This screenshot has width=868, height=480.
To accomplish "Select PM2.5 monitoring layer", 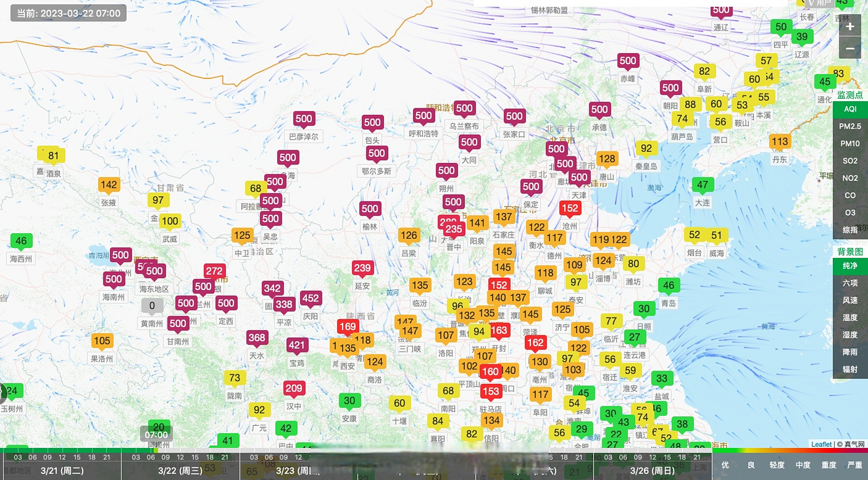I will [x=850, y=126].
